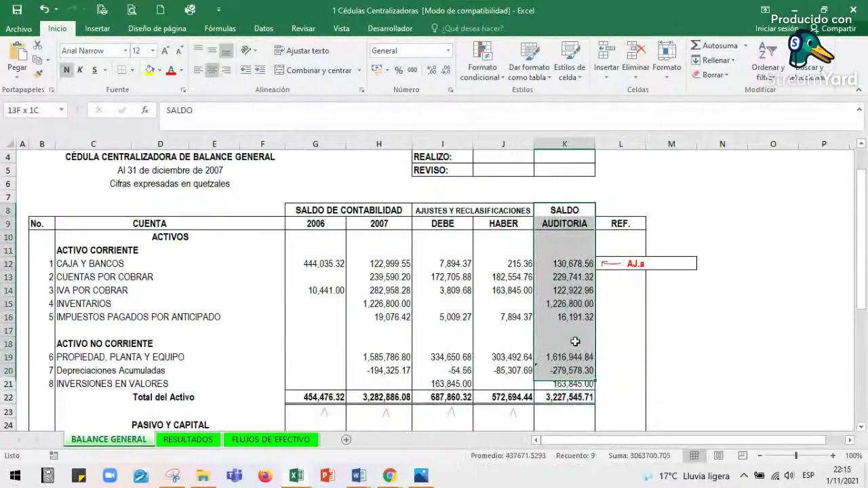Click the percent style icon
The image size is (868, 488).
(398, 70)
